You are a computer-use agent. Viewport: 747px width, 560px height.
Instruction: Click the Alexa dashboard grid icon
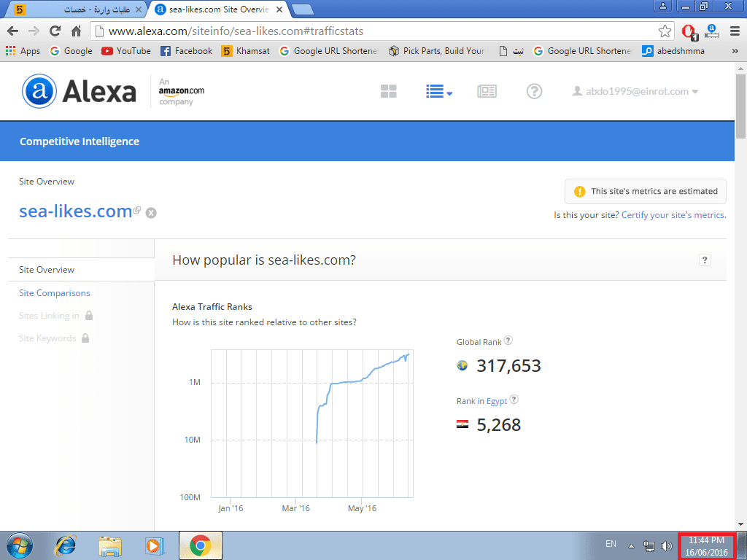tap(389, 91)
